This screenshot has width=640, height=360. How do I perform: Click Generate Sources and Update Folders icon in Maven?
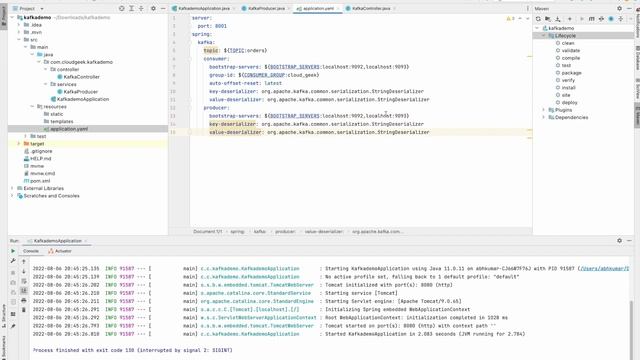[548, 19]
